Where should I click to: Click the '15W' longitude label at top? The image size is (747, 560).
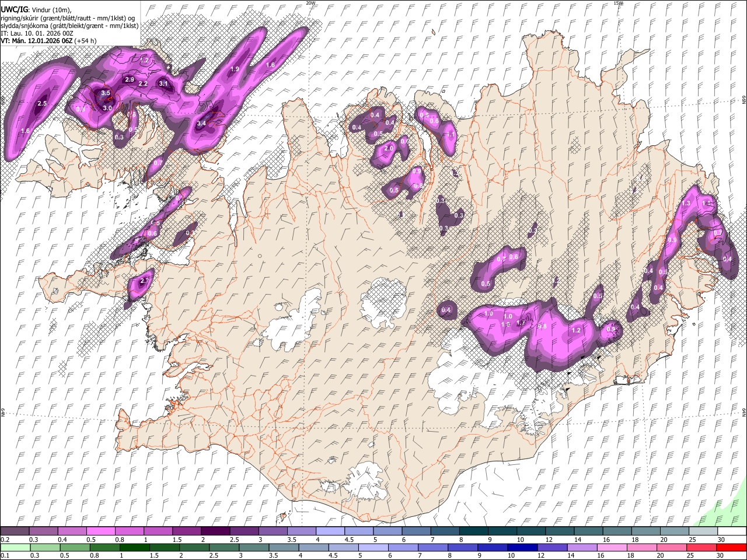click(619, 3)
